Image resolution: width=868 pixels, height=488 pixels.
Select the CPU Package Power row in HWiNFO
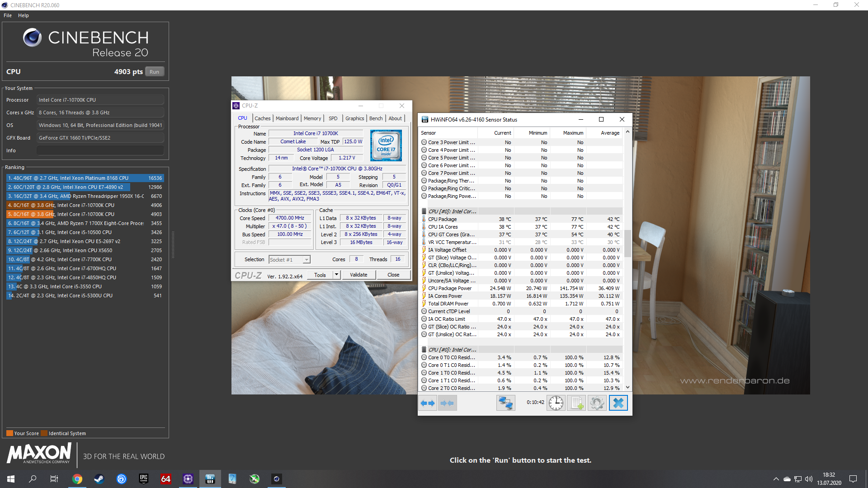(x=521, y=288)
